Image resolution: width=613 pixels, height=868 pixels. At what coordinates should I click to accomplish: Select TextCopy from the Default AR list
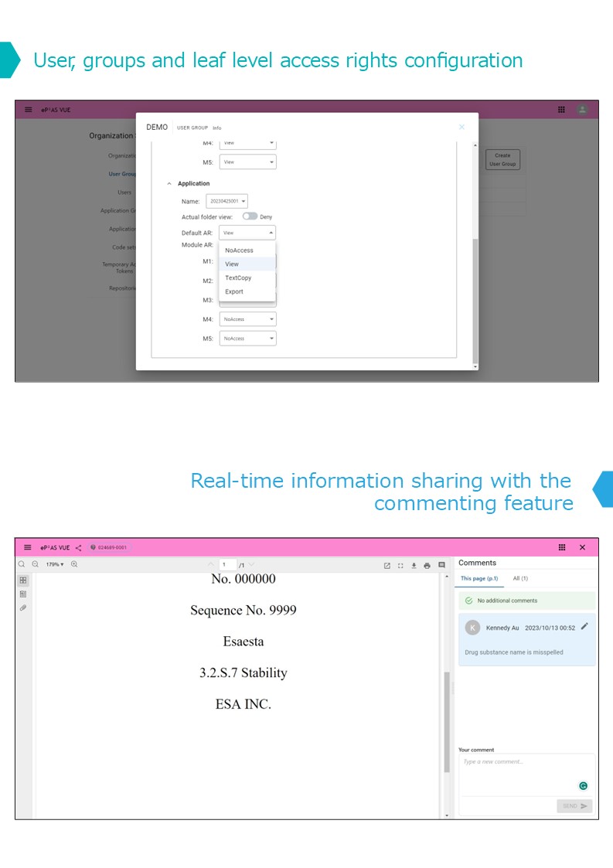point(238,277)
